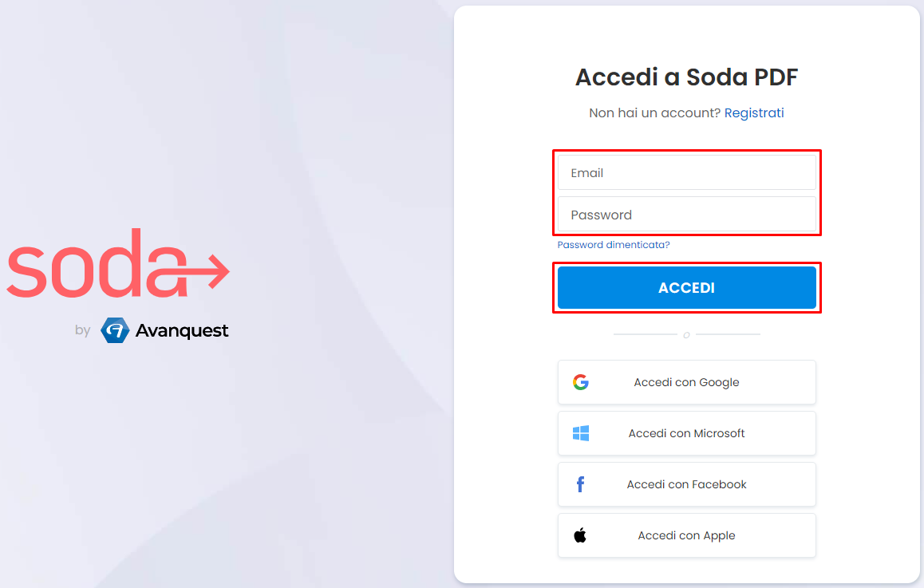Sign in via Accedi con Facebook text

pyautogui.click(x=686, y=484)
